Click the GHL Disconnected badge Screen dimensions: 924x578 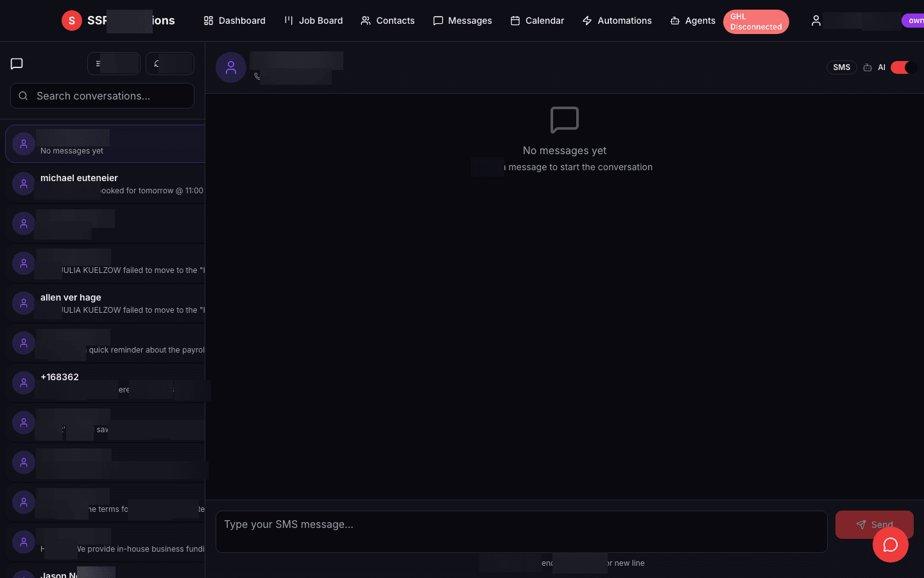756,21
